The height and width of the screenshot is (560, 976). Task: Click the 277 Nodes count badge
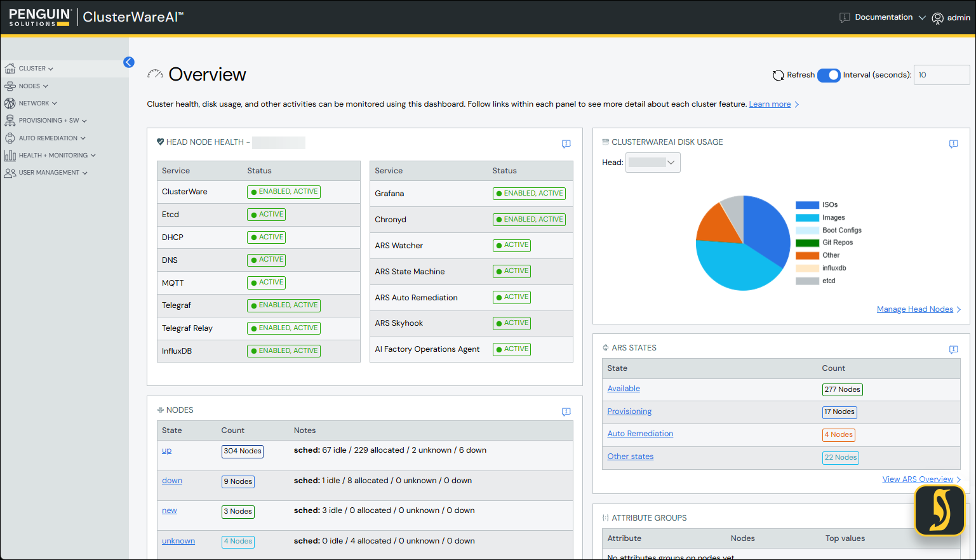click(x=842, y=390)
